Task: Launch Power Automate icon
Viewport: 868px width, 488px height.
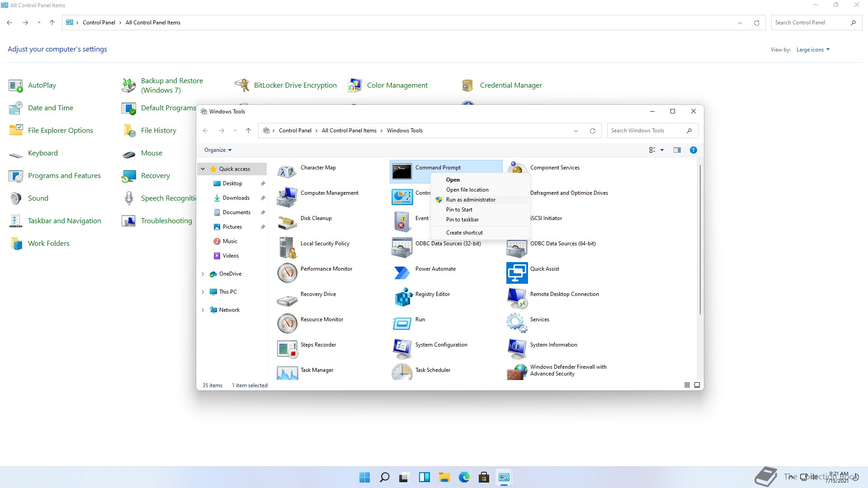Action: (402, 273)
